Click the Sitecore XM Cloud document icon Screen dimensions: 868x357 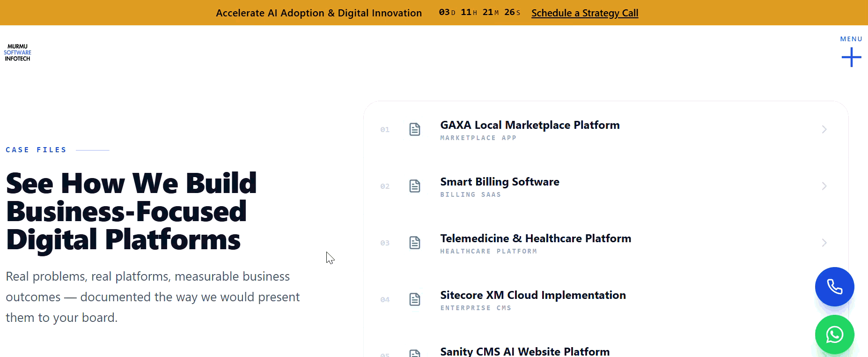415,299
